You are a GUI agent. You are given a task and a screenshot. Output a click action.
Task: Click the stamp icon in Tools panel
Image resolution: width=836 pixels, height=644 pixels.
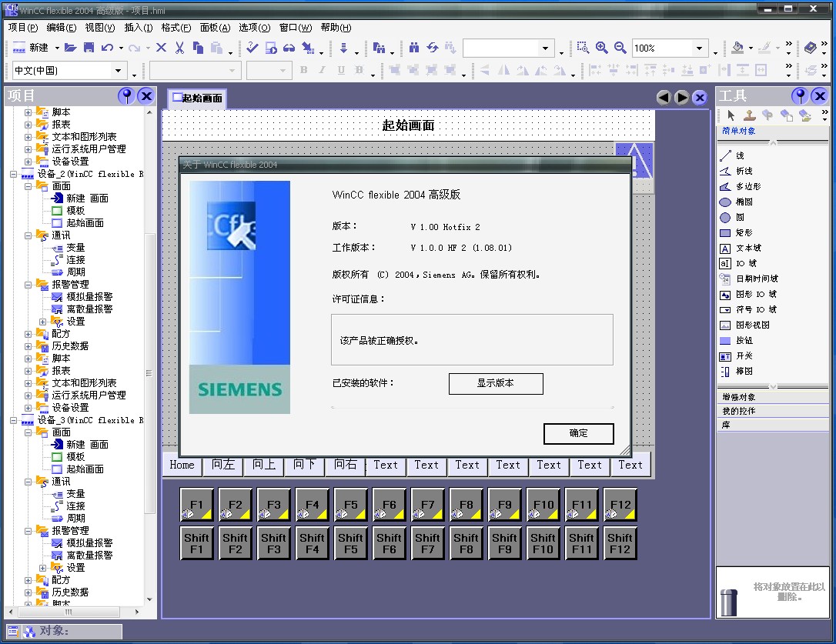749,115
